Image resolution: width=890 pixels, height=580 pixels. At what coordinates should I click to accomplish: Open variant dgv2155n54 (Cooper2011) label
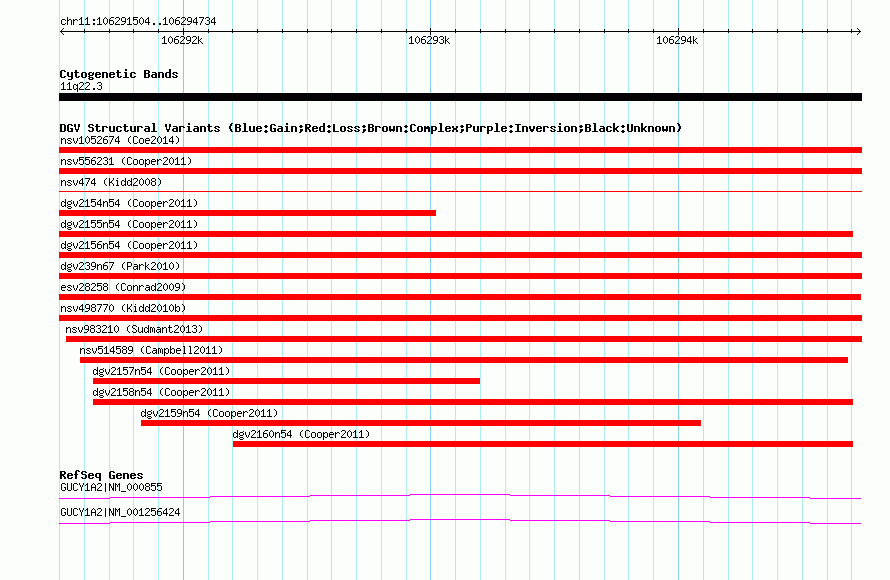(x=129, y=224)
